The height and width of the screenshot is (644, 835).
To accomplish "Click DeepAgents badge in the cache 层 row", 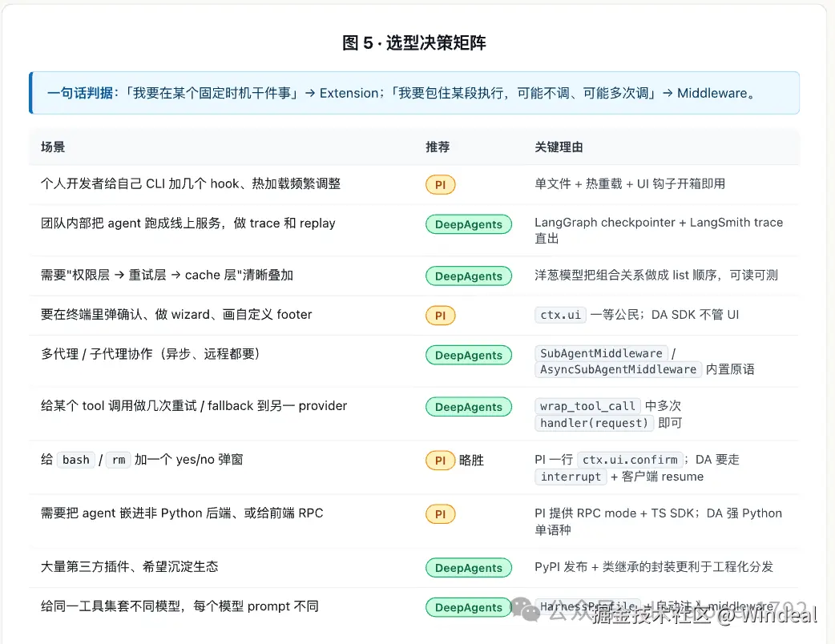I will tap(468, 276).
